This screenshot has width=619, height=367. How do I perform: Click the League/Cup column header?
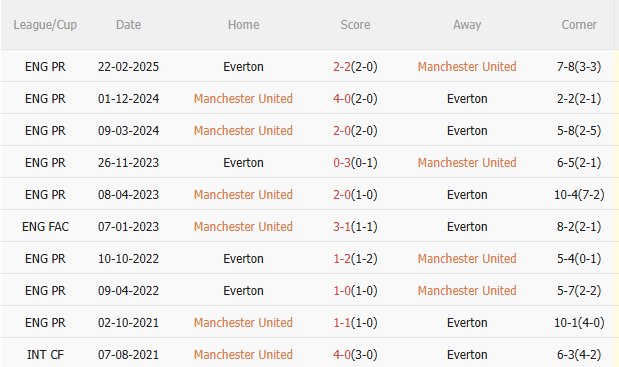(x=45, y=25)
